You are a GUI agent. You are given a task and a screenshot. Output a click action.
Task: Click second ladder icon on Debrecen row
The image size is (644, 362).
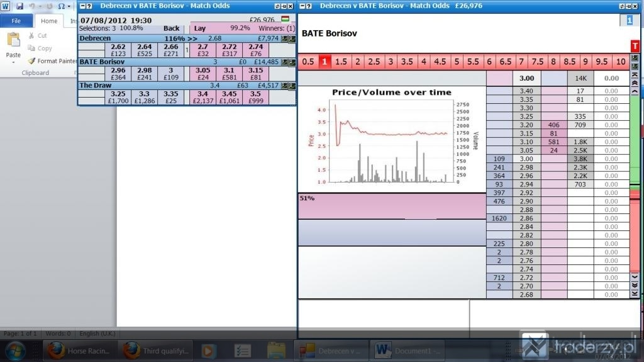pos(292,38)
